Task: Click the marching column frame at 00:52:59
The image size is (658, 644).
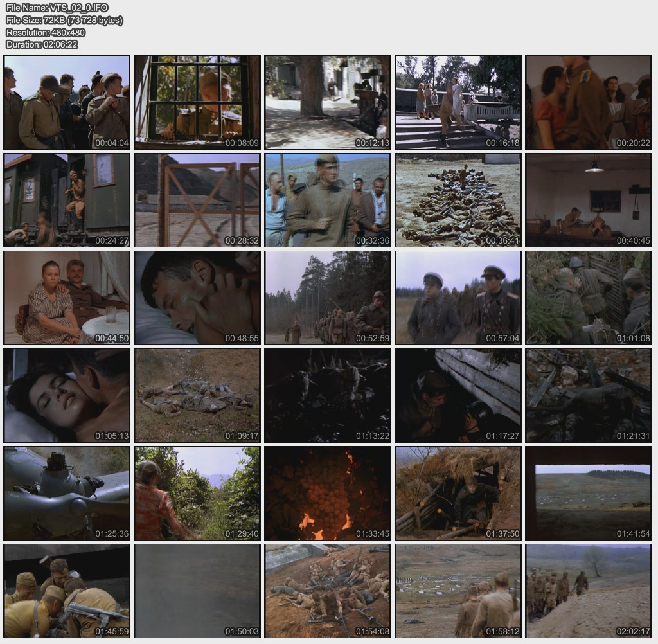Action: (x=328, y=298)
